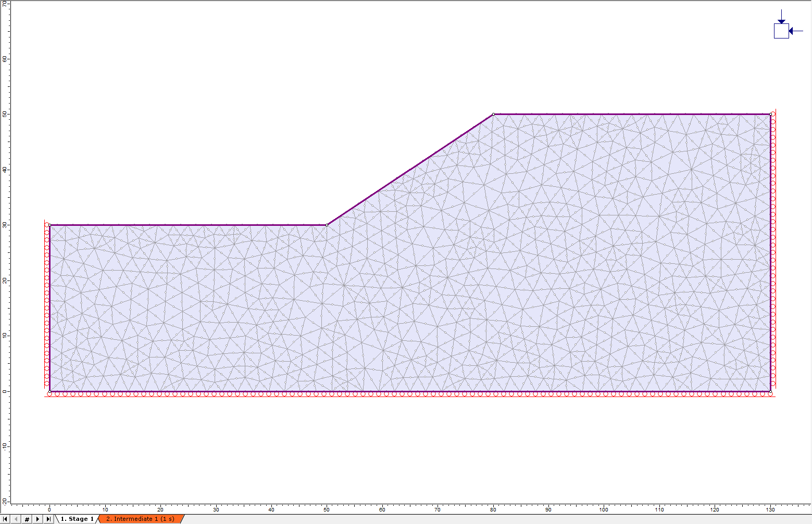Open the Intermediate 1 (1 s) tab
Viewport: 812px width, 524px height.
click(140, 519)
